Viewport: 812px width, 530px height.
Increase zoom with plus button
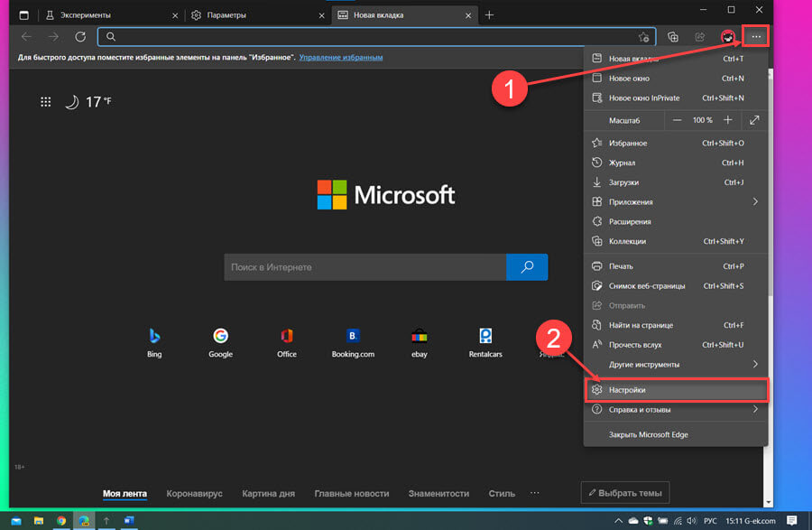(x=727, y=120)
